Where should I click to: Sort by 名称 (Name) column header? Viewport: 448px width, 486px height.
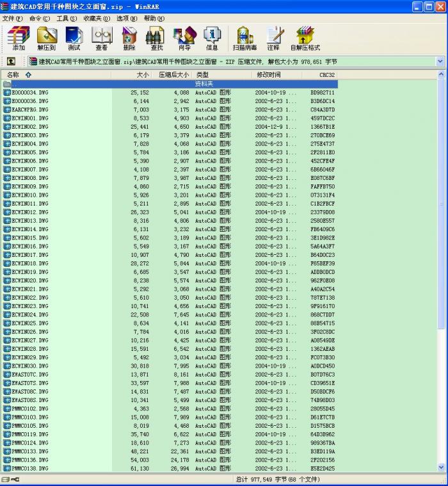[19, 75]
